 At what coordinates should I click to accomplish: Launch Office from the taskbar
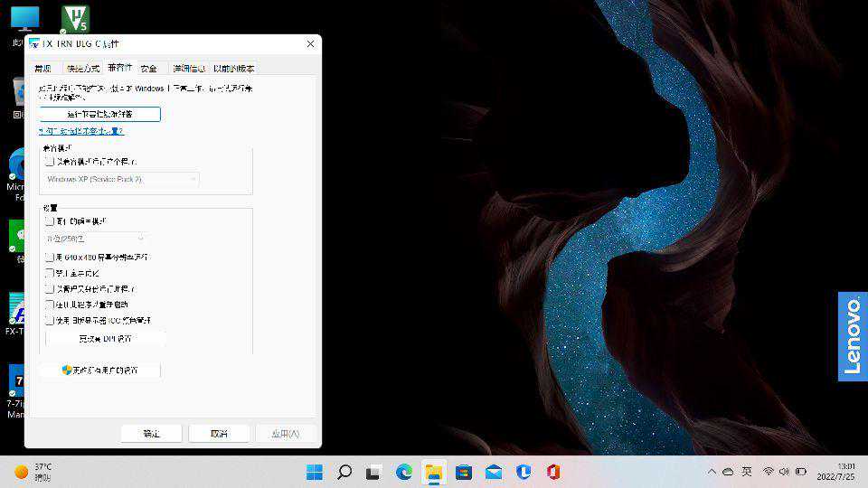coord(553,472)
